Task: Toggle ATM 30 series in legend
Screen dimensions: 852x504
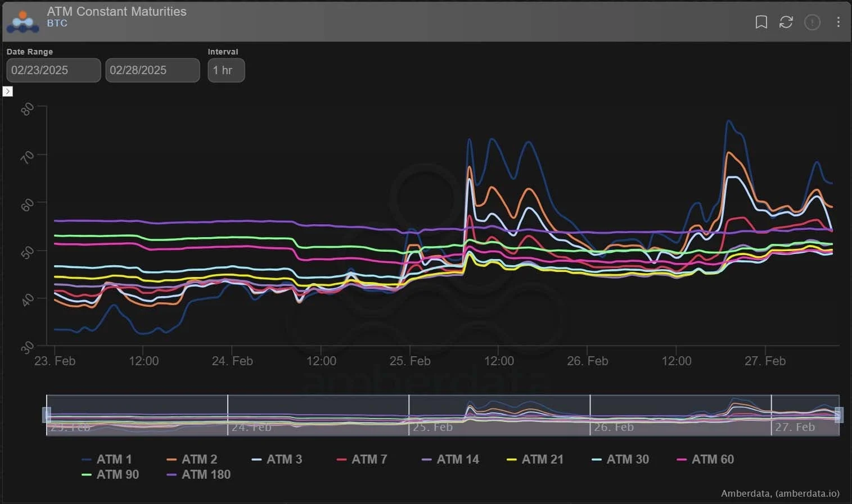Action: pyautogui.click(x=620, y=459)
